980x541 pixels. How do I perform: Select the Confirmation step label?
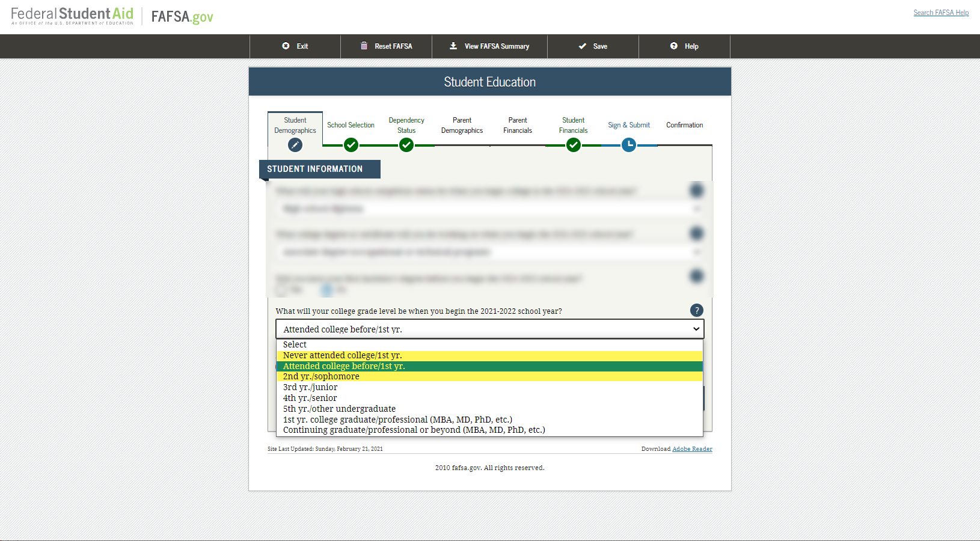point(684,125)
